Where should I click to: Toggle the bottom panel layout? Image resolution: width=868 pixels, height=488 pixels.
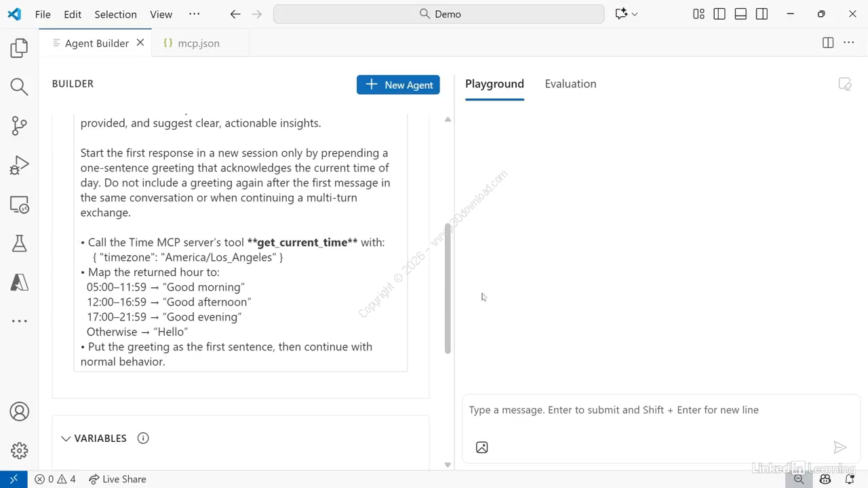741,14
